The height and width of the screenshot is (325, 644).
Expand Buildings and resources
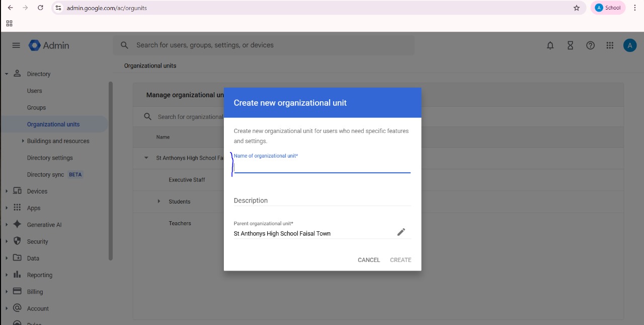coord(23,141)
